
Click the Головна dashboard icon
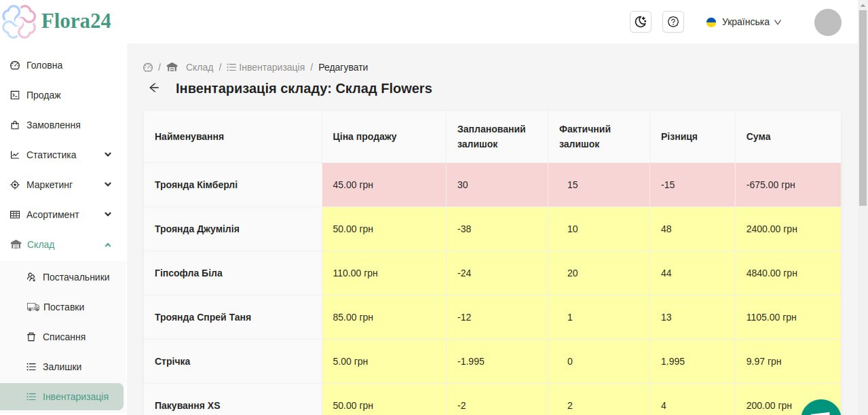point(15,65)
